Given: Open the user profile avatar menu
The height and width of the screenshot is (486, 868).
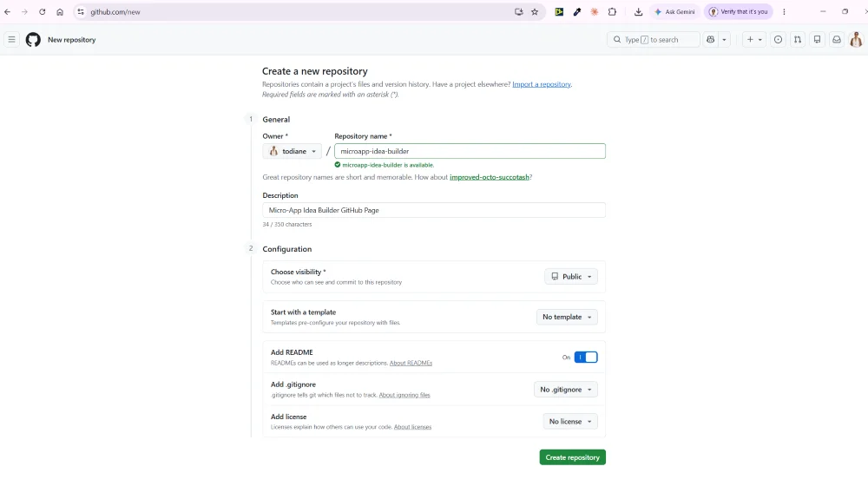Looking at the screenshot, I should 856,39.
